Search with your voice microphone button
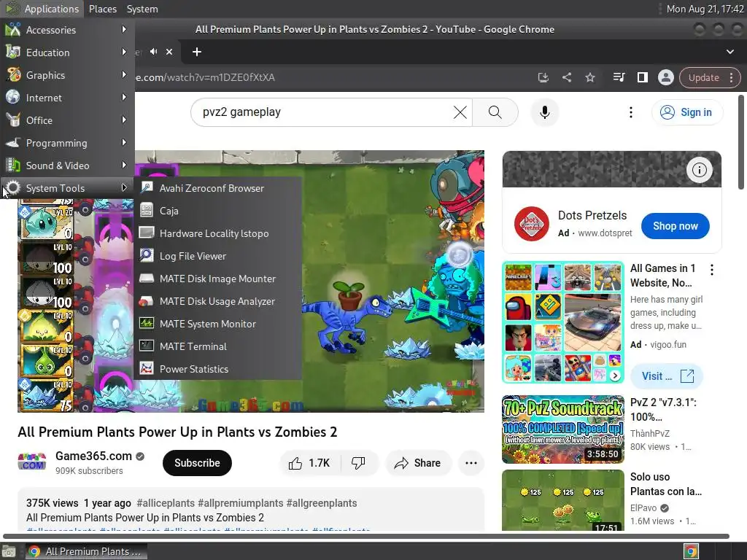The width and height of the screenshot is (747, 560). [544, 112]
